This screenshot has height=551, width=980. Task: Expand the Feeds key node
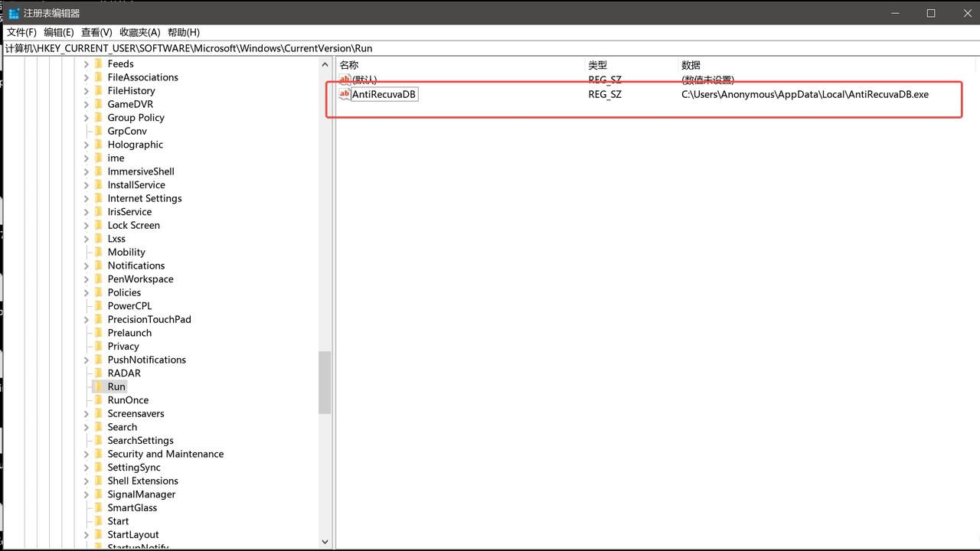(x=87, y=64)
